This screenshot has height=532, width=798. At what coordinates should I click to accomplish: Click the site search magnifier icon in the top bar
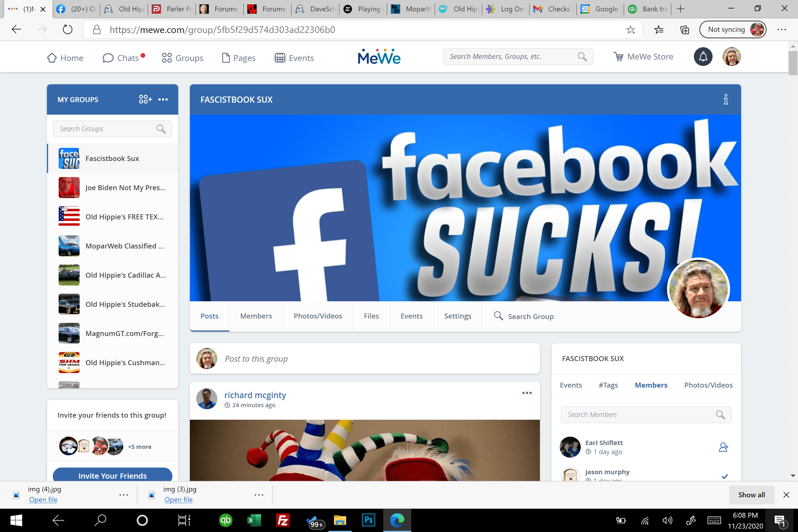click(582, 57)
